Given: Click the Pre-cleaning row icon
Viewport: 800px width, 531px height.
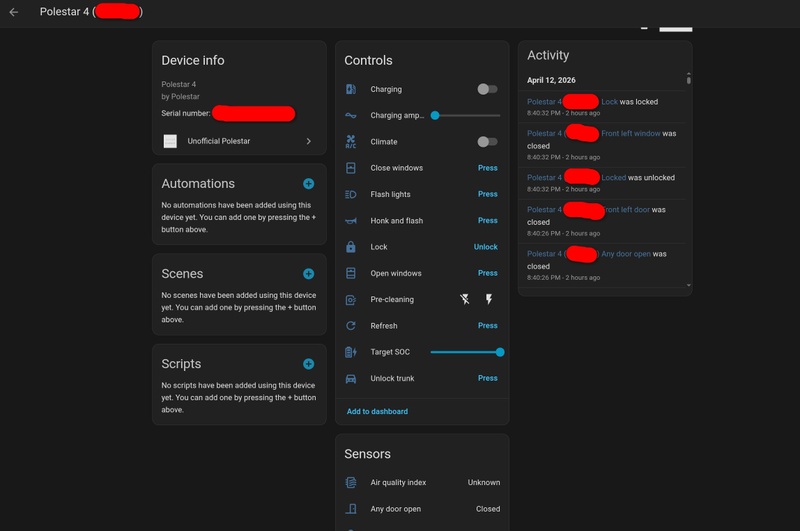Looking at the screenshot, I should coord(351,299).
